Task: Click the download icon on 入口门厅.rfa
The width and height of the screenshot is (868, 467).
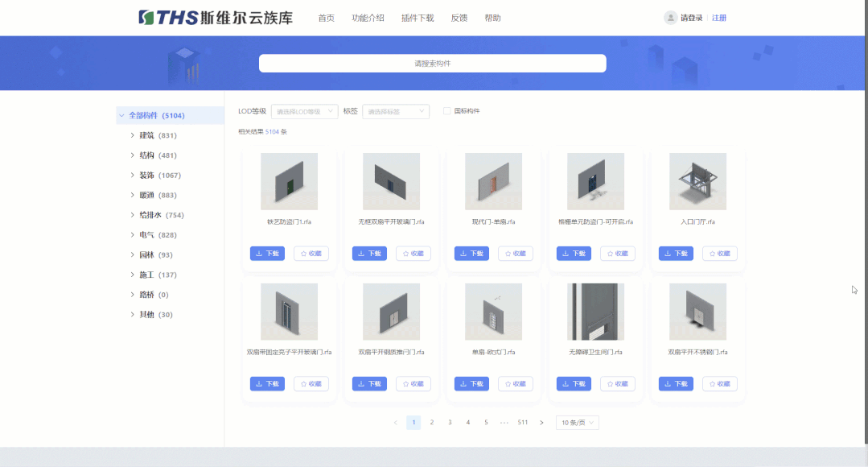Action: (668, 253)
